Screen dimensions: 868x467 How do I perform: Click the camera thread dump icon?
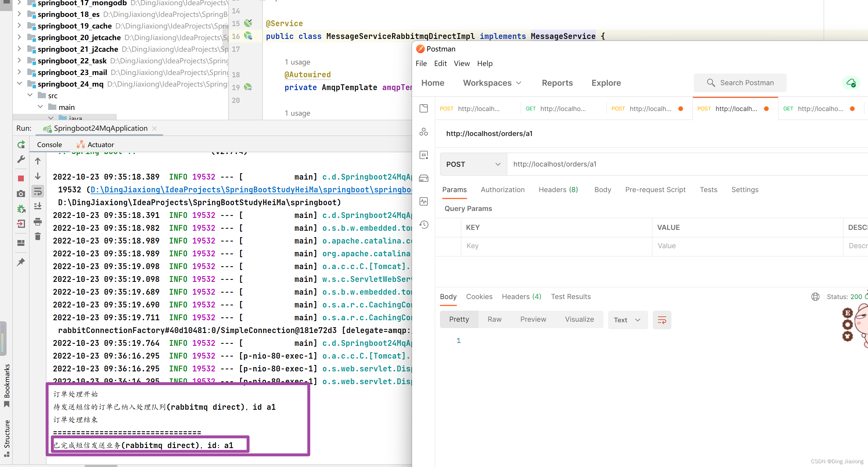(21, 194)
